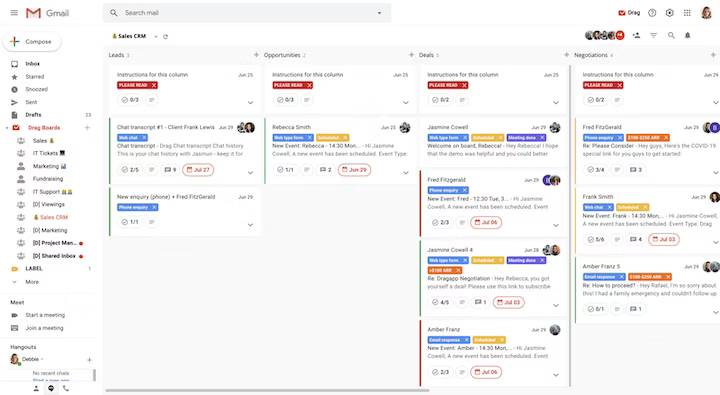This screenshot has width=720, height=395.
Task: Click the Drag extension icon in header
Action: point(629,13)
